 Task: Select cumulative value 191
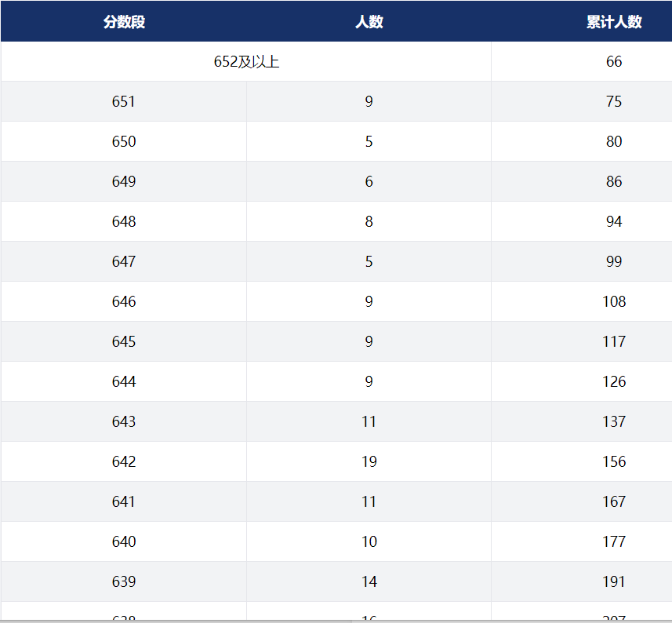614,582
